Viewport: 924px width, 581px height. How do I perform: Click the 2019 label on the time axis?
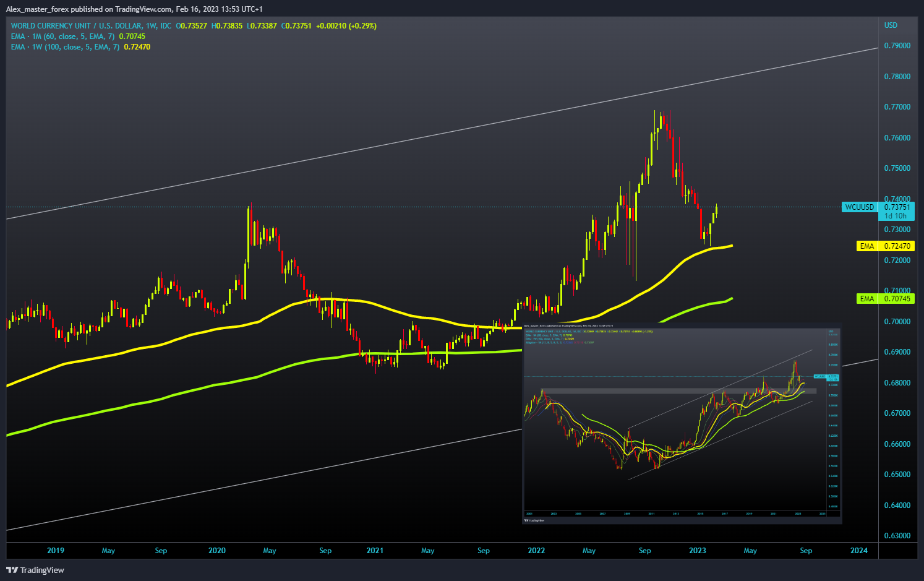[x=56, y=551]
